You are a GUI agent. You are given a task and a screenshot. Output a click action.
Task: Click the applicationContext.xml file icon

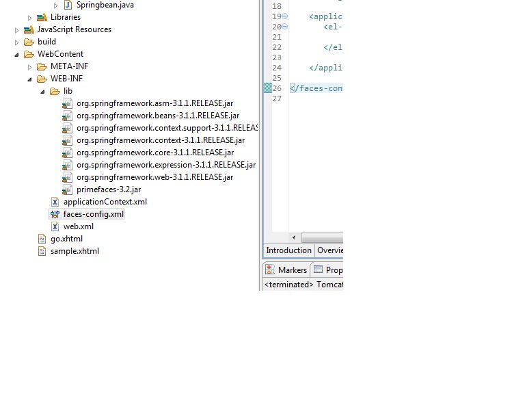[x=55, y=202]
